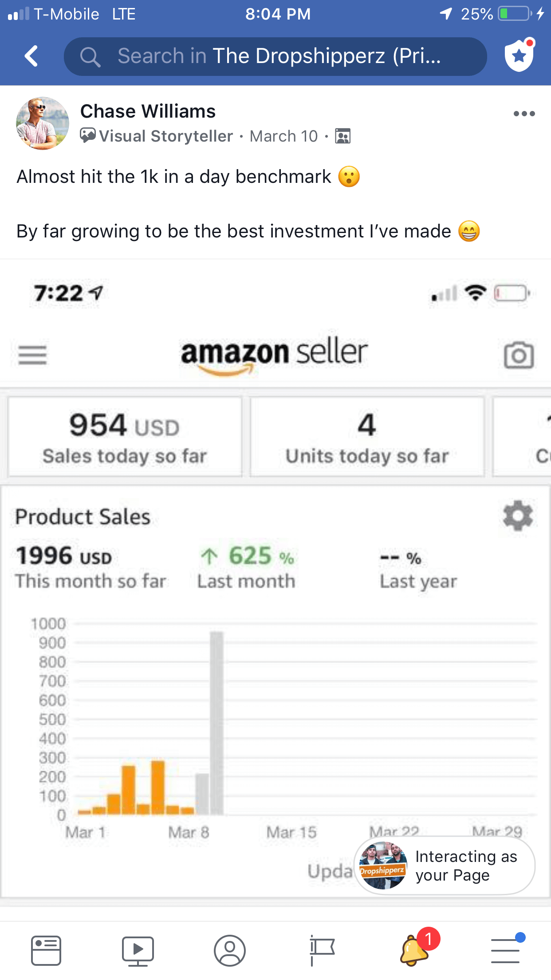Screen dimensions: 551x980
Task: Open the Watch video tab
Action: [138, 951]
